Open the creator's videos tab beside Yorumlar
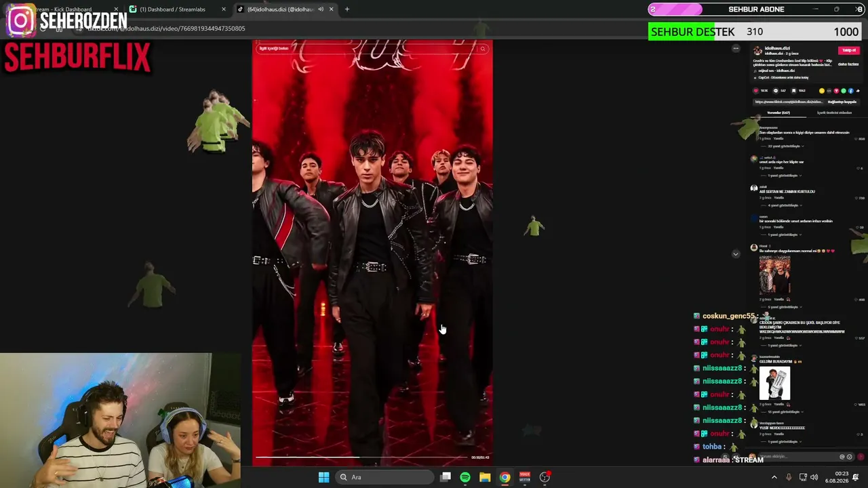Image resolution: width=868 pixels, height=488 pixels. coord(834,113)
